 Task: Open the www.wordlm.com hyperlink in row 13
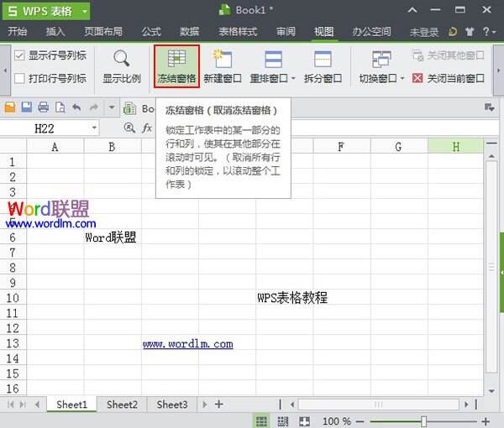tap(187, 344)
